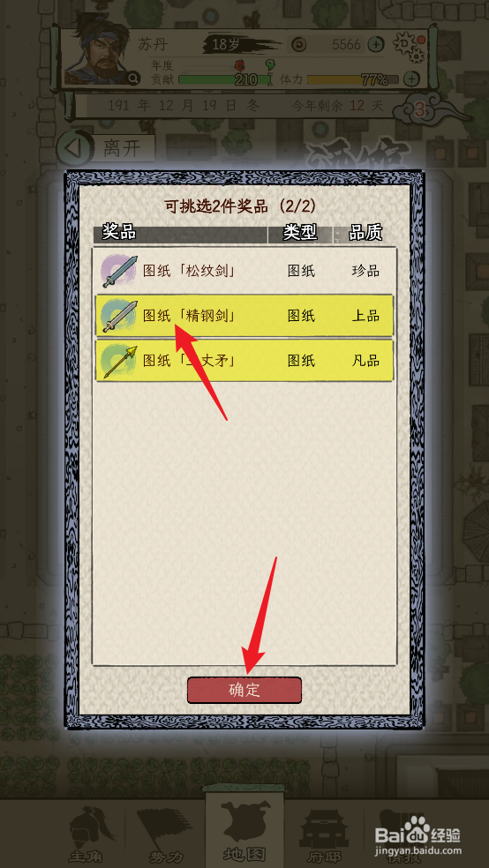Deselect the 图纸「精钢剑」 prize row

pyautogui.click(x=244, y=316)
